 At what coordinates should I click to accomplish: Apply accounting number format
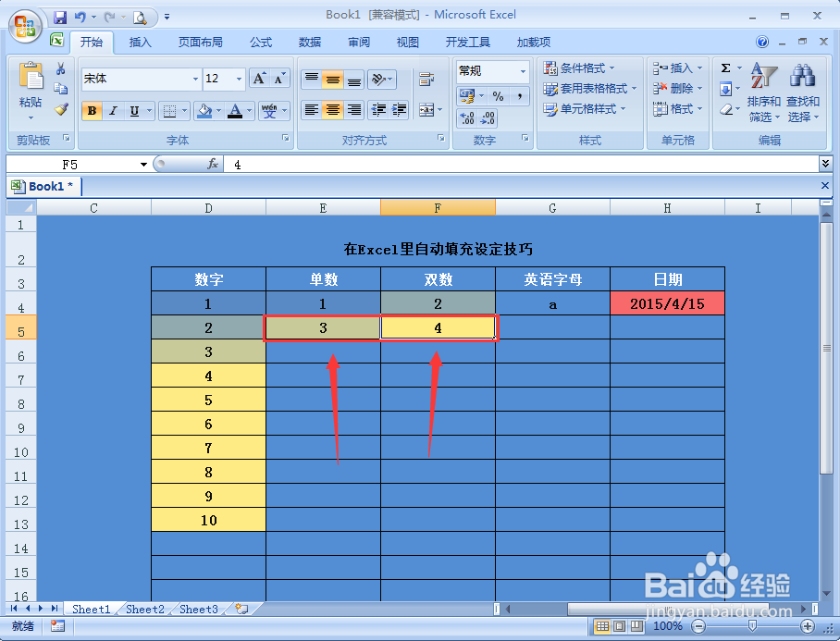[466, 96]
